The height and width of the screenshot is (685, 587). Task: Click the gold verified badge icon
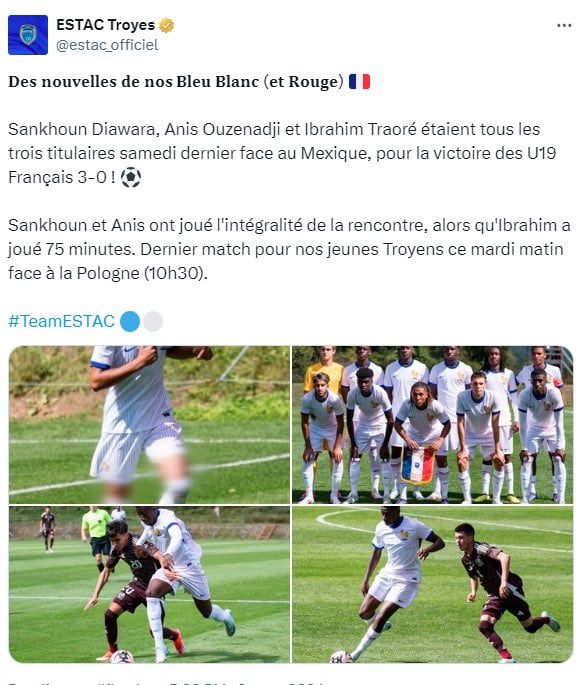pyautogui.click(x=166, y=25)
